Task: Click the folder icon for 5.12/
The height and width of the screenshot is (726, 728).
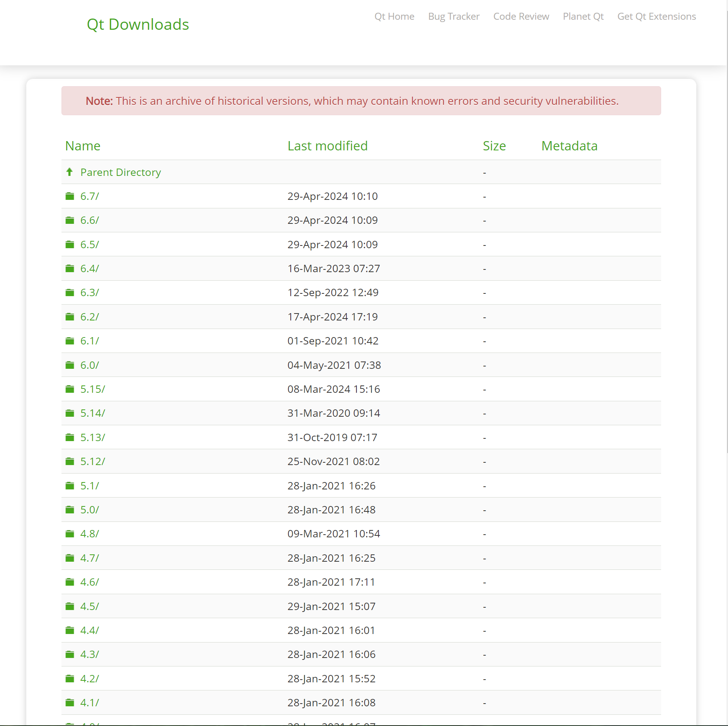Action: tap(70, 462)
